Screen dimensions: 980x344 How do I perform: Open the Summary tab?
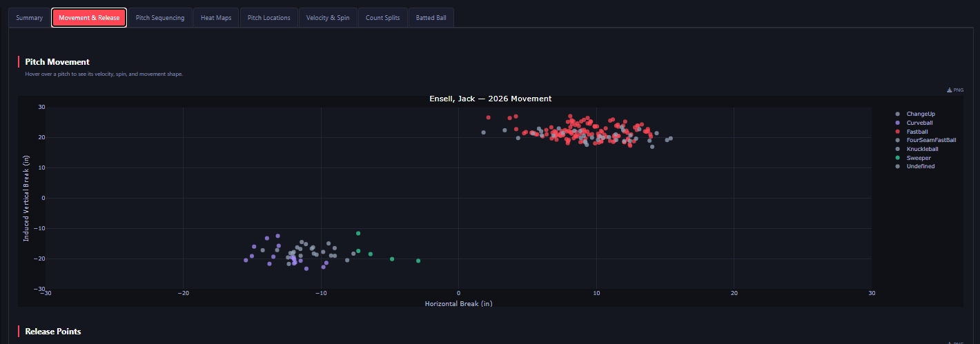click(30, 18)
